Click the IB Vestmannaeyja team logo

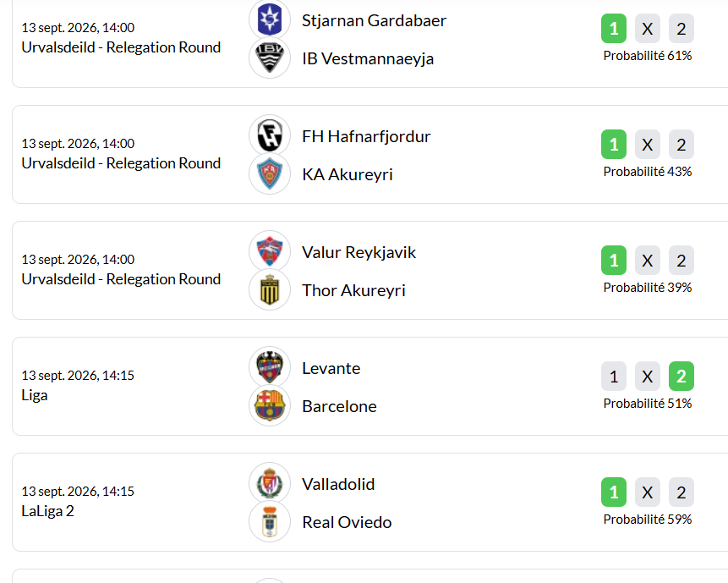pyautogui.click(x=269, y=58)
